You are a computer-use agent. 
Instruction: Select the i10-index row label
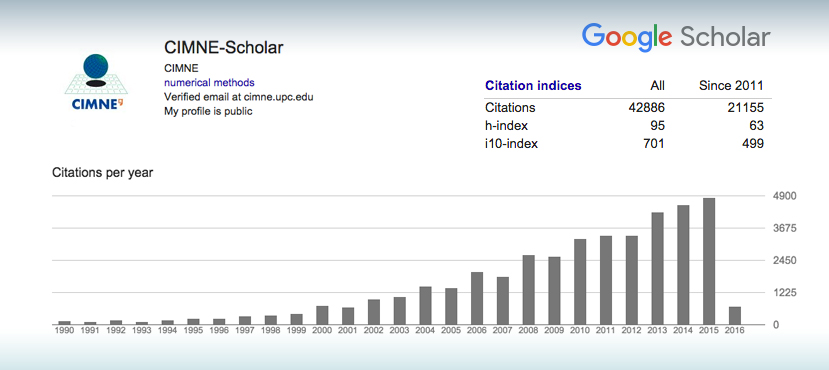coord(511,143)
